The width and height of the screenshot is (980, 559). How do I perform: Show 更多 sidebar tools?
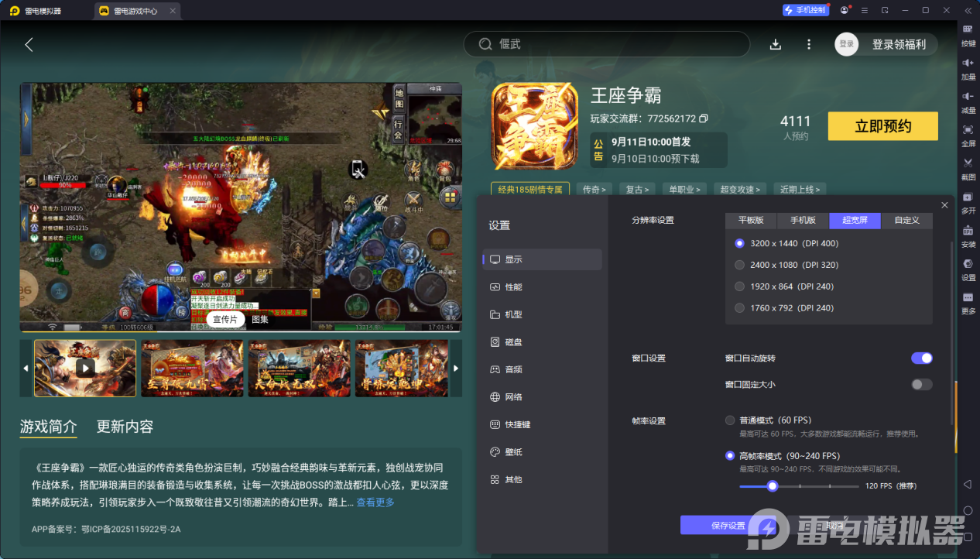tap(968, 302)
